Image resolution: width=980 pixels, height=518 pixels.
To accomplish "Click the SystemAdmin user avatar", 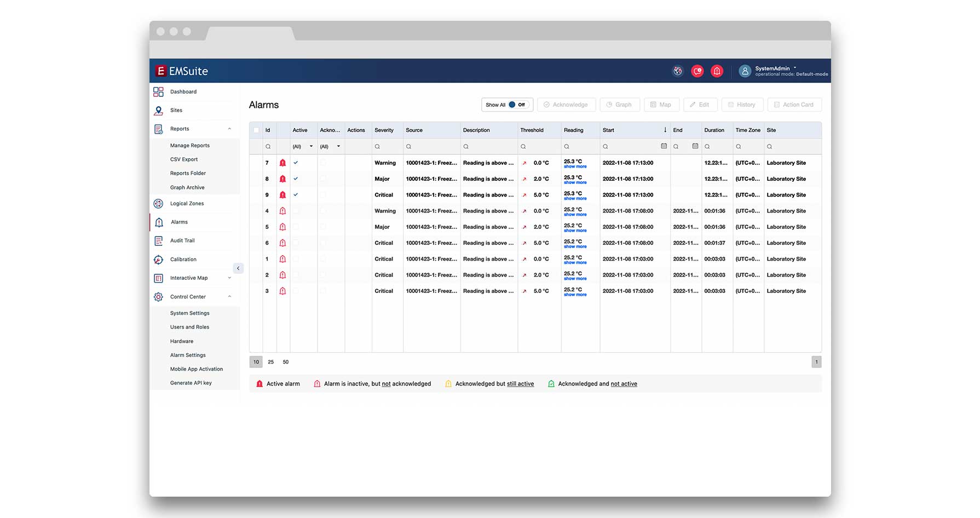I will [745, 71].
